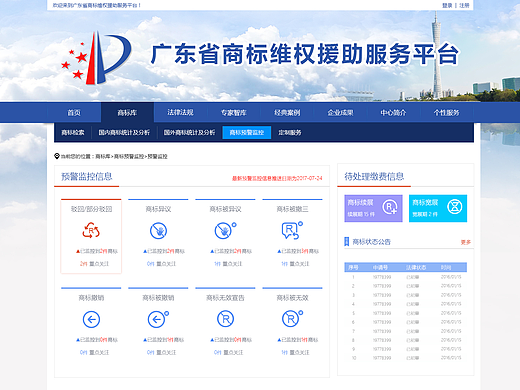Click the 商标被无效 crossed R icon
Screen dimensions: 520x390
point(292,319)
